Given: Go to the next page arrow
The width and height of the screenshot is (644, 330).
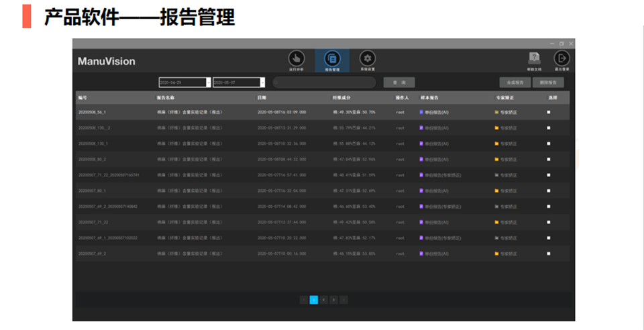Looking at the screenshot, I should pos(343,300).
